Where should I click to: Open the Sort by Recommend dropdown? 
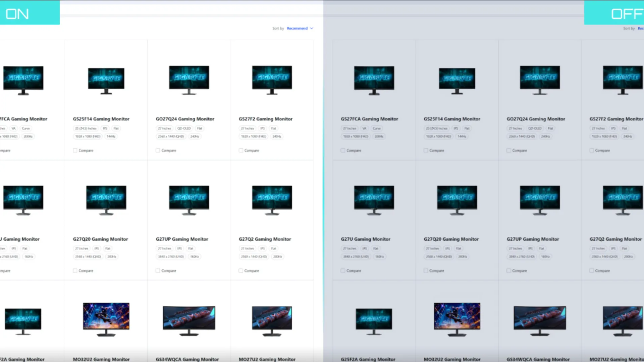pos(300,28)
